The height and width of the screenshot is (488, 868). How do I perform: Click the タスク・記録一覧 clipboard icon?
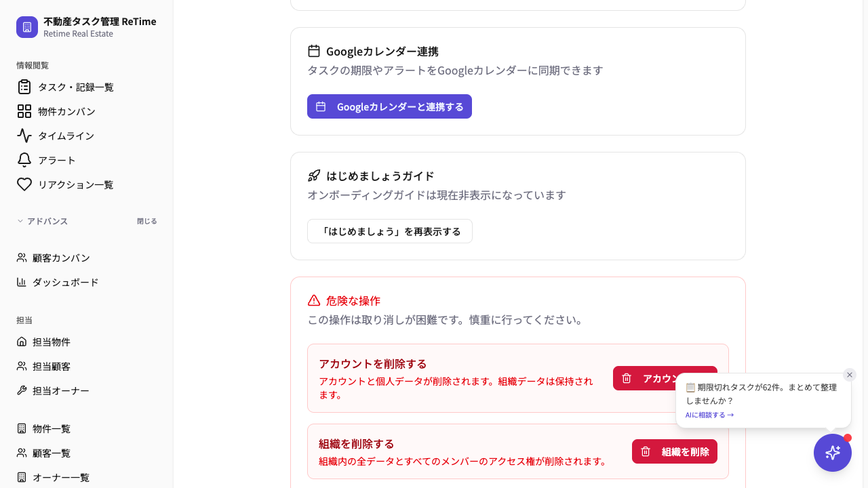pyautogui.click(x=24, y=87)
